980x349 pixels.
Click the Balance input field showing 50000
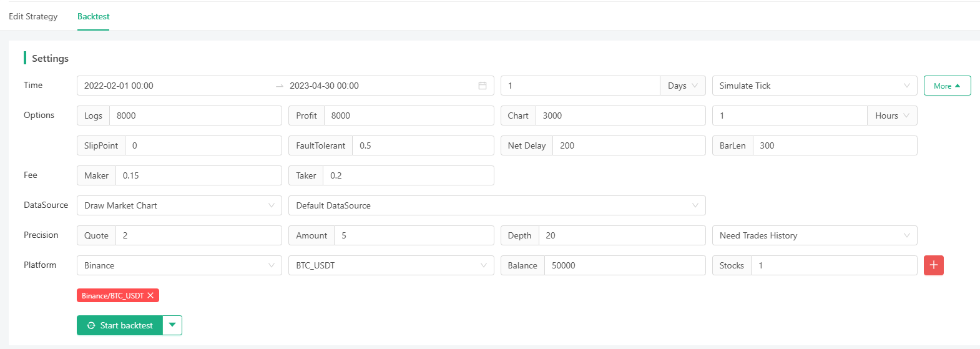click(624, 265)
